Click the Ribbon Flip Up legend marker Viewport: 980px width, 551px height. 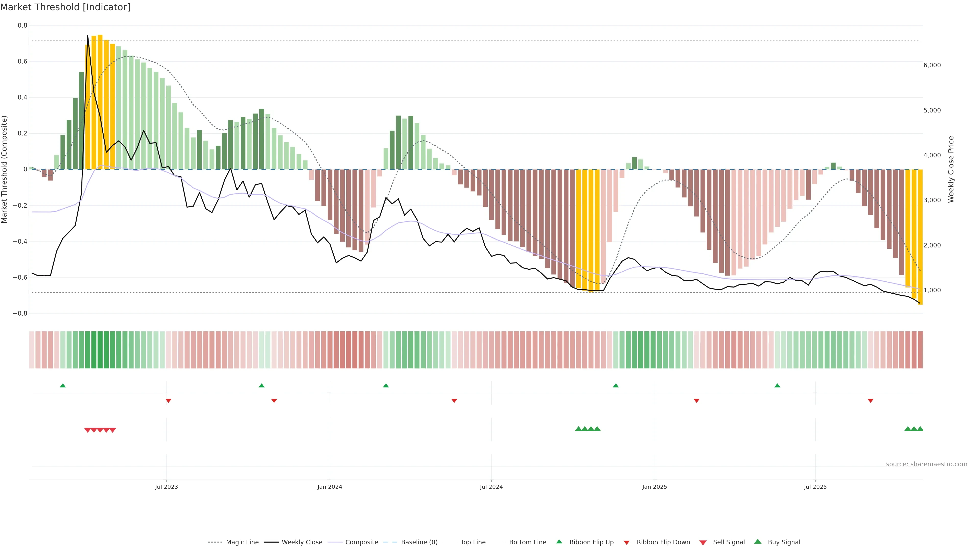click(559, 542)
